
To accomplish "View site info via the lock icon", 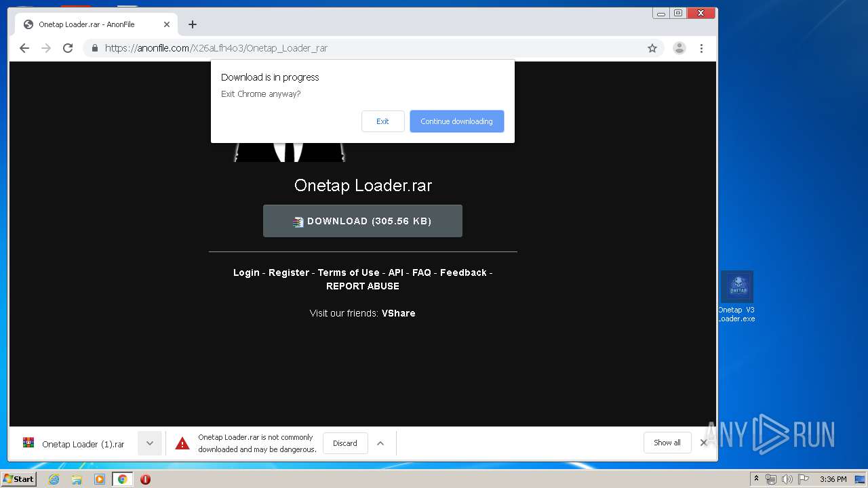I will coord(94,48).
